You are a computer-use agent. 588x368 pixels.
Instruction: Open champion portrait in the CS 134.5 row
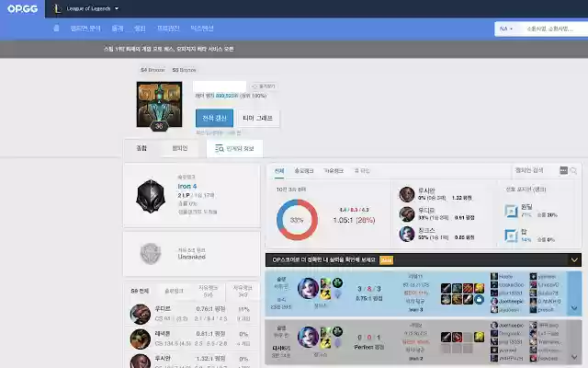point(141,339)
